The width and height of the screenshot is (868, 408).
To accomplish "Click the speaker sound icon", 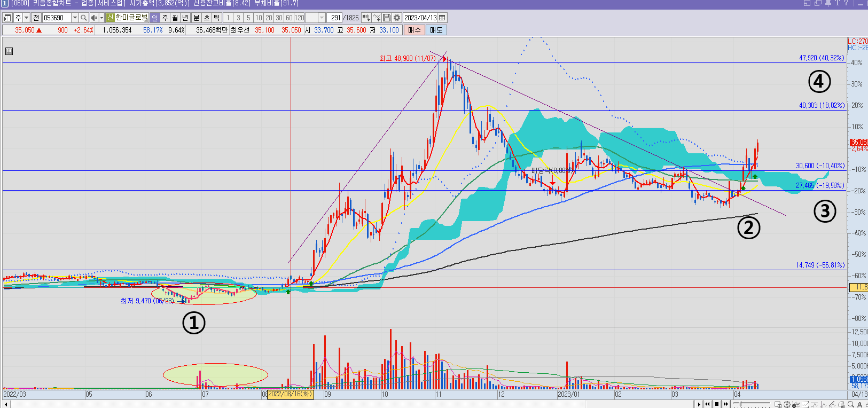I will 94,18.
